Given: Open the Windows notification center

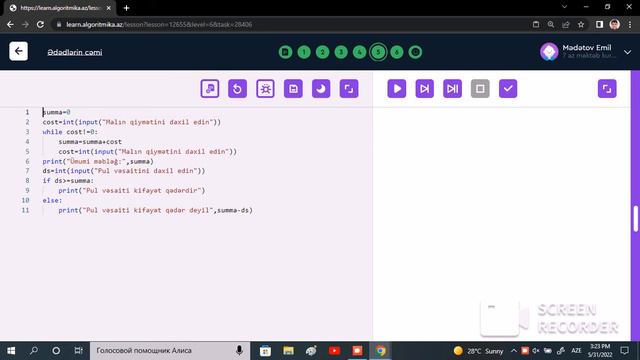Looking at the screenshot, I should click(x=624, y=351).
